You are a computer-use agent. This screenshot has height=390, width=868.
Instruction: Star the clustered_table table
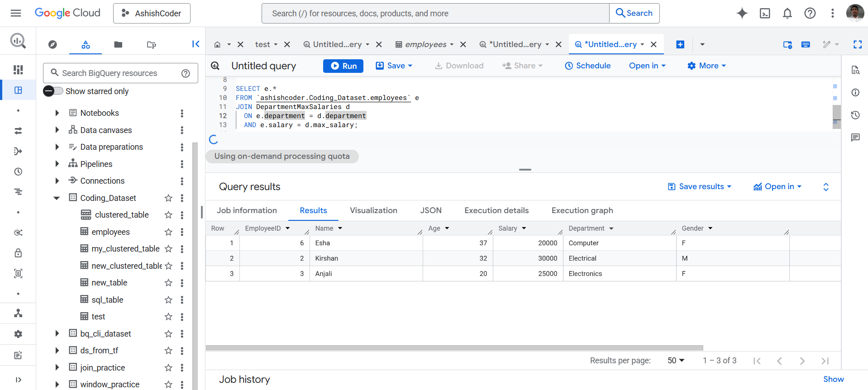[x=168, y=215]
